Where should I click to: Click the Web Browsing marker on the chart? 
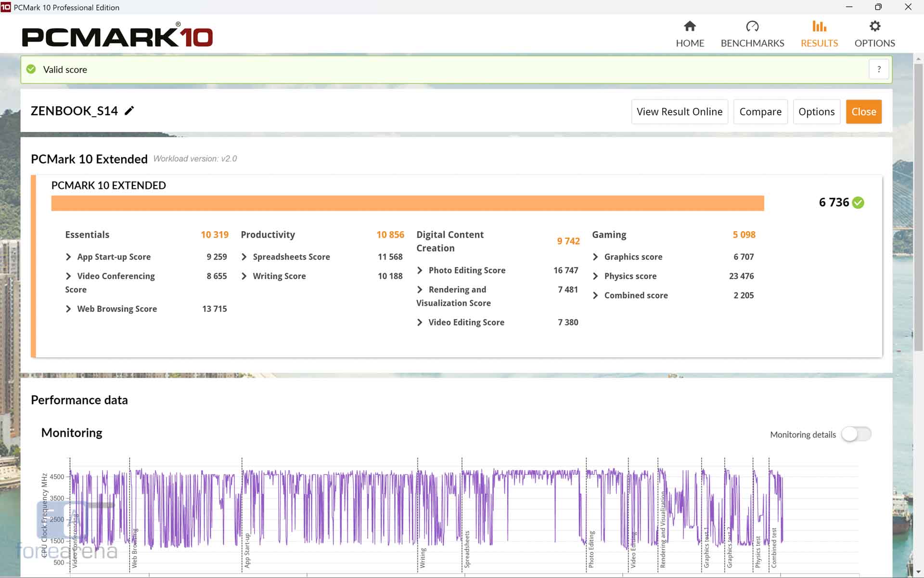pos(134,548)
